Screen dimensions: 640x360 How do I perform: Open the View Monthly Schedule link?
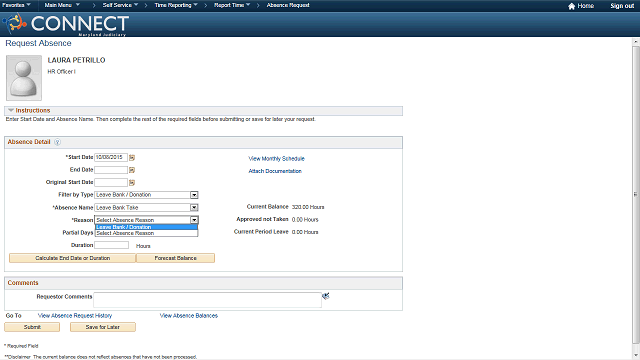pos(276,158)
